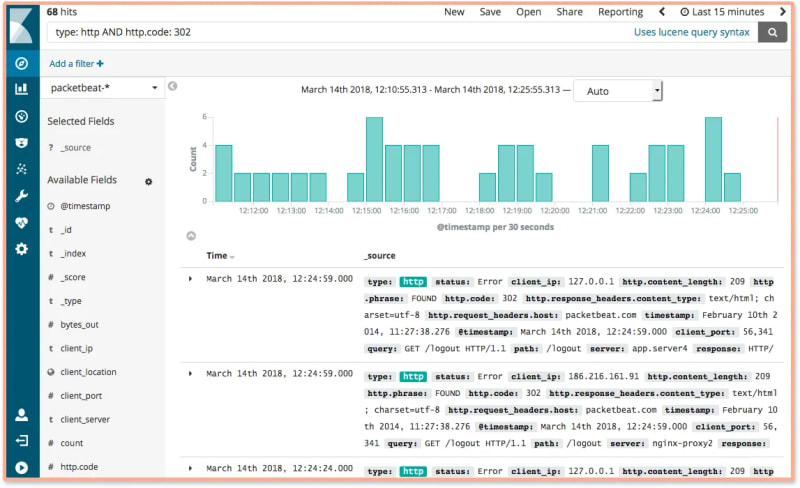This screenshot has width=800, height=488.
Task: Open the Dashboard gauge icon
Action: click(x=21, y=116)
